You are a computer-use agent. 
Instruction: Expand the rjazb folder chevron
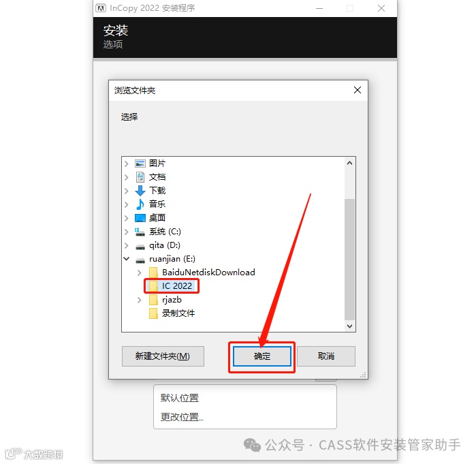[x=140, y=300]
